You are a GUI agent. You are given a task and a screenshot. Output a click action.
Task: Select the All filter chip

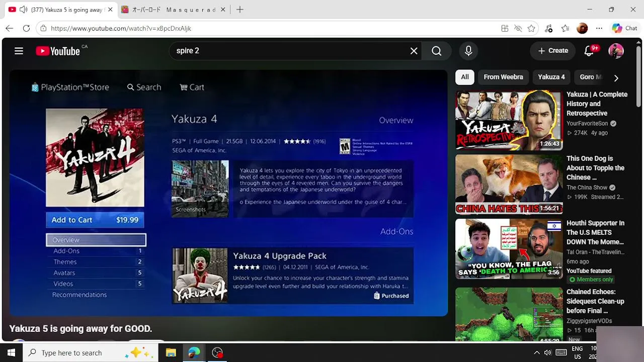tap(465, 77)
